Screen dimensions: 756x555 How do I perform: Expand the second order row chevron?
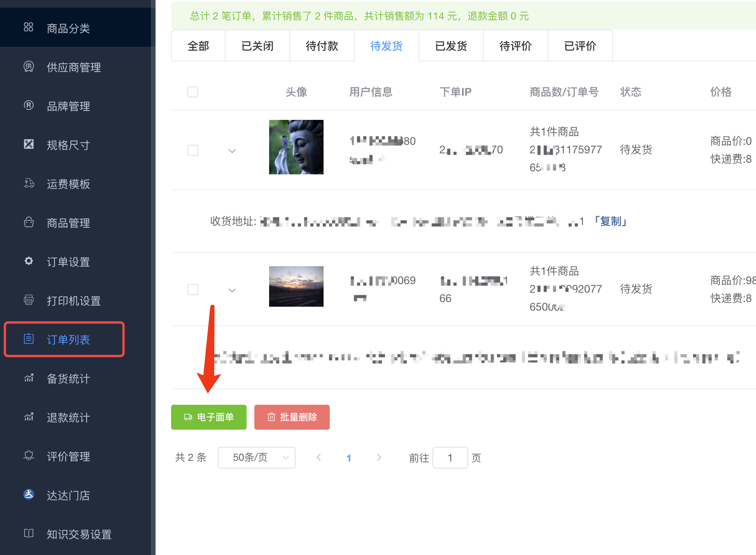pos(232,290)
